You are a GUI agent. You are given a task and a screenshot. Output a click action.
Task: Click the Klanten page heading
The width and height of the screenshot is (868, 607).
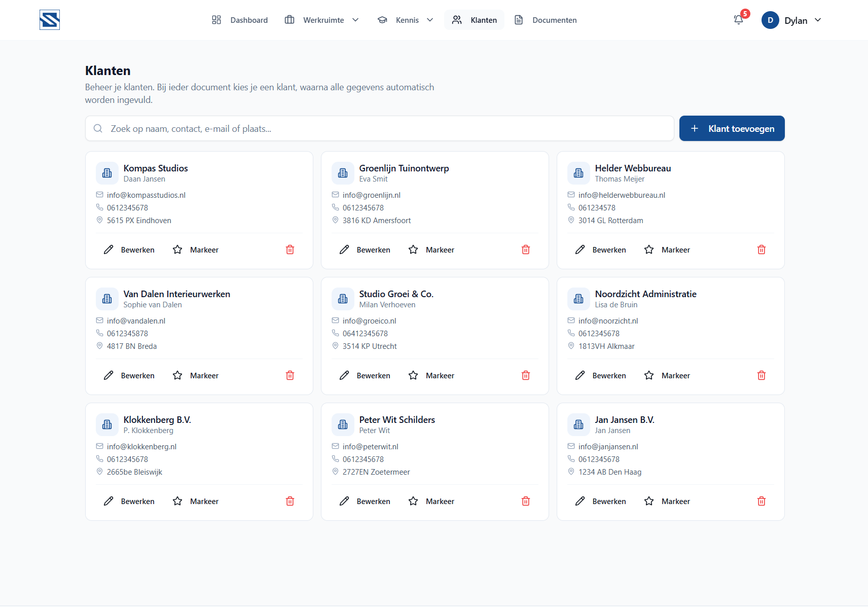tap(108, 70)
